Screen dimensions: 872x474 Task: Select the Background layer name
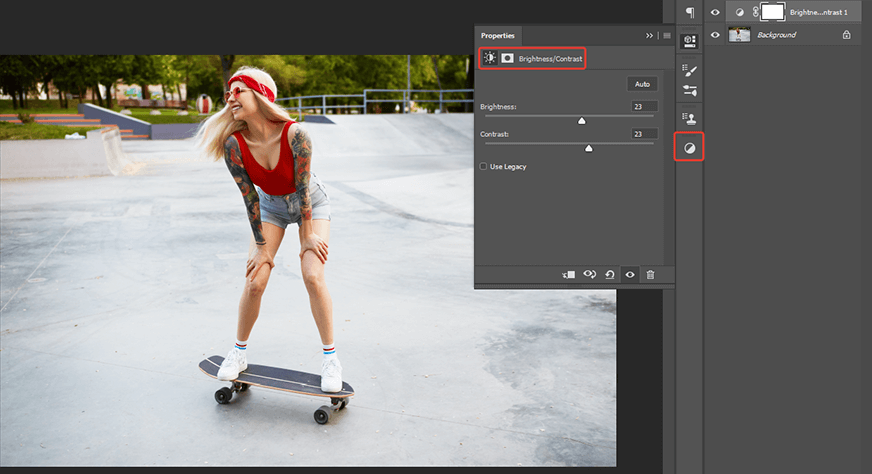[x=776, y=34]
